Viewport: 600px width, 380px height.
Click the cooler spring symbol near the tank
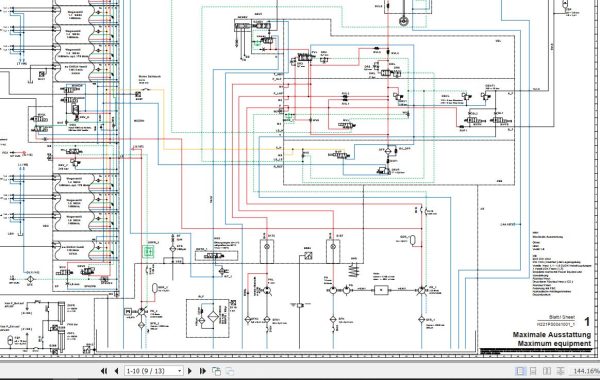coord(354,271)
